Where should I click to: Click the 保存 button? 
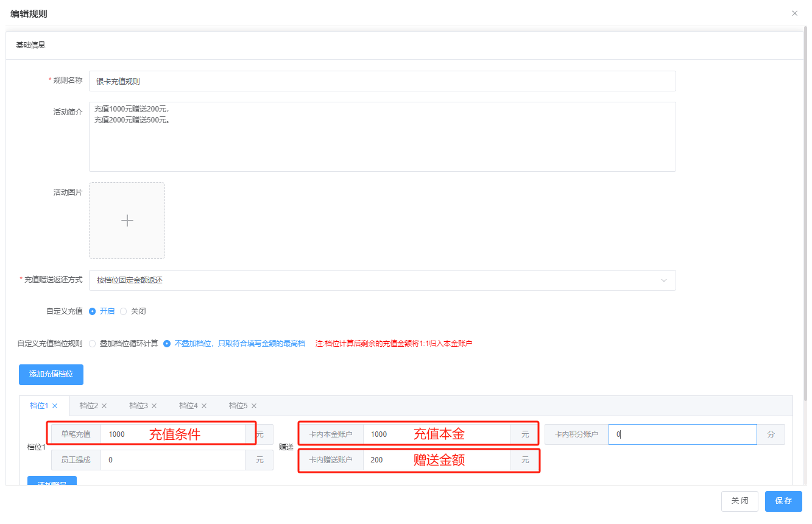(783, 501)
